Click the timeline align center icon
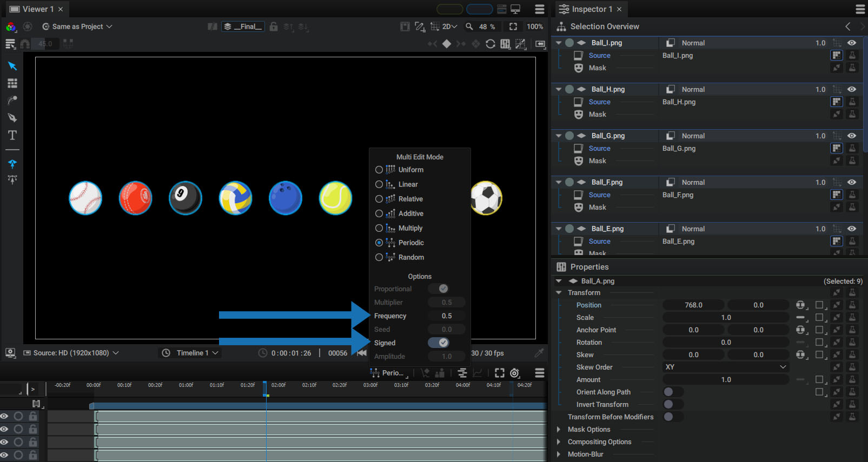The height and width of the screenshot is (462, 868). (462, 373)
